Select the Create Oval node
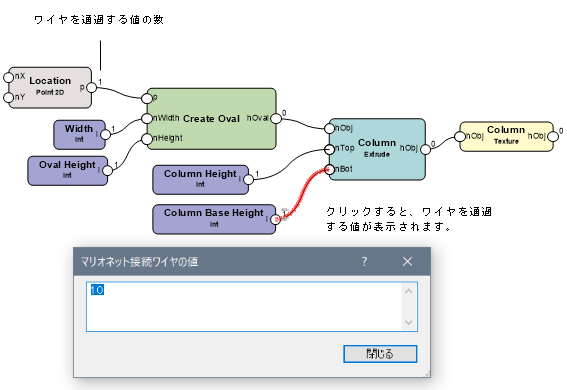This screenshot has height=390, width=567. click(212, 119)
